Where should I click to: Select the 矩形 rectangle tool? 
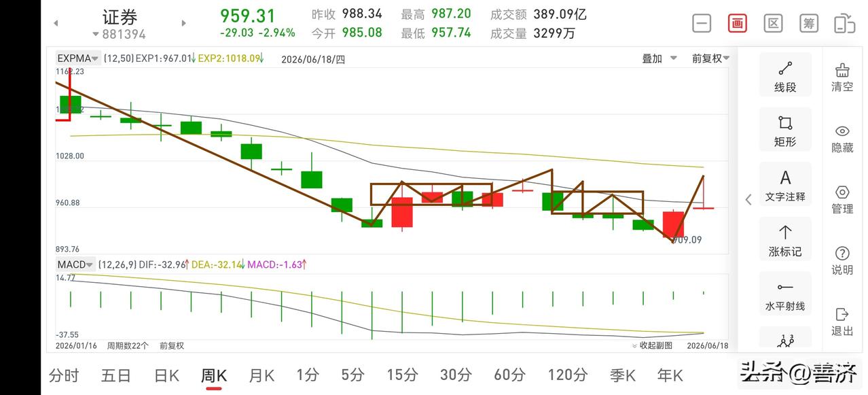tap(785, 131)
